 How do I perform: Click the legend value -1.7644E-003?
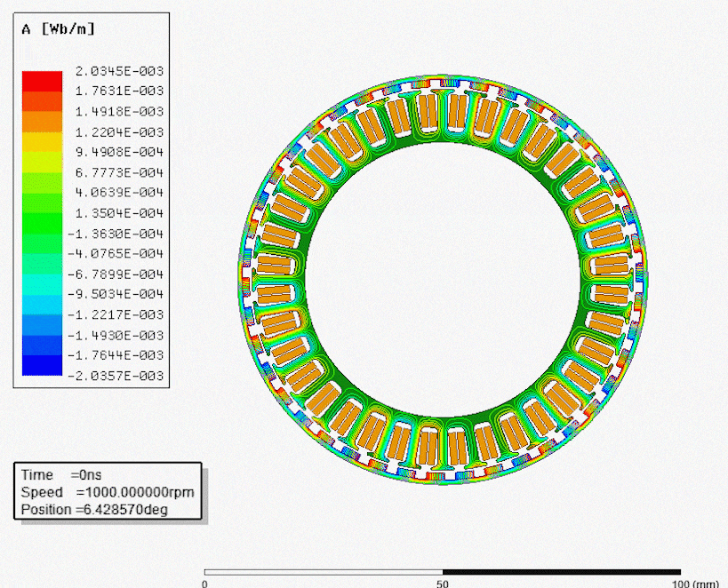[x=116, y=355]
